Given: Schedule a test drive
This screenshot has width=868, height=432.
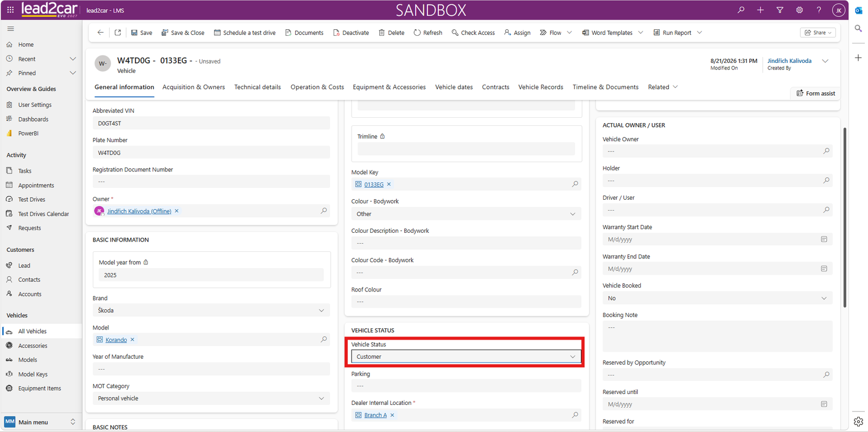Looking at the screenshot, I should coord(245,33).
